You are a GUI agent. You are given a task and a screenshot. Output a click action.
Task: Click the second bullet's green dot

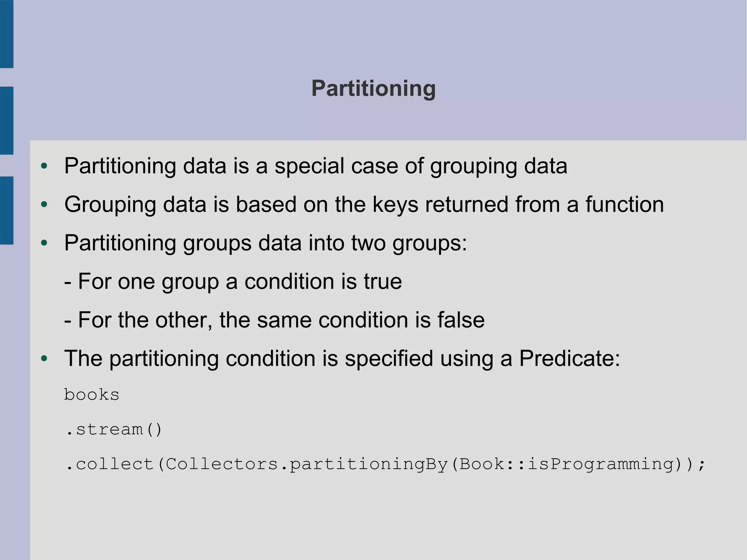[44, 204]
